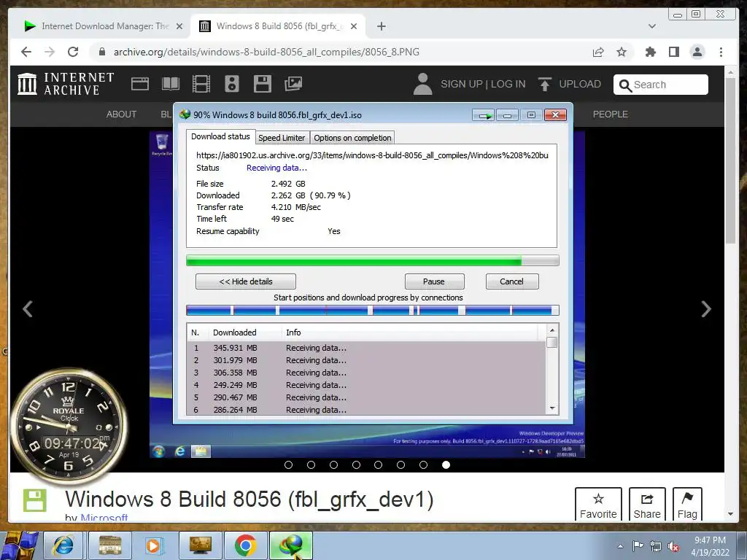
Task: Select third carousel dot
Action: pyautogui.click(x=333, y=464)
